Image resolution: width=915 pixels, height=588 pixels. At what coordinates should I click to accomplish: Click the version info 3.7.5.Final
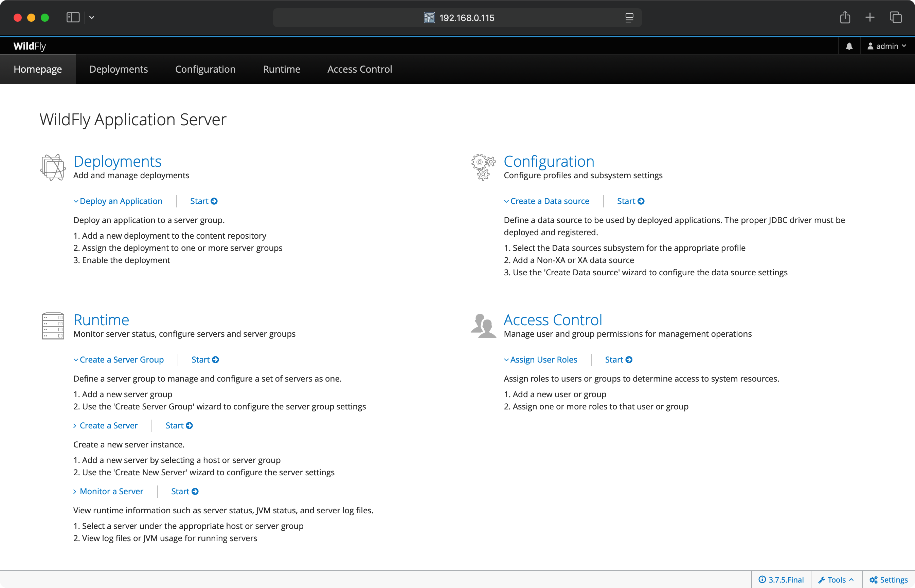pos(781,580)
